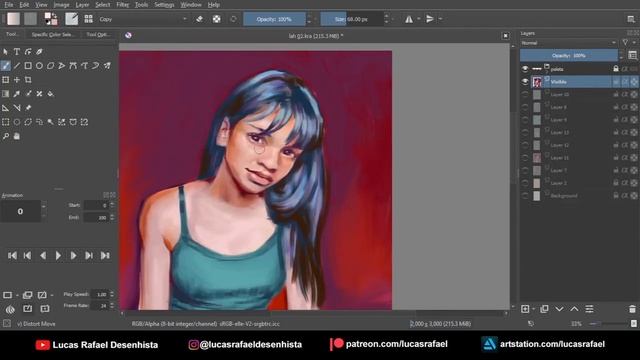Increase the animation Start frame spinner
The image size is (640, 360).
tap(112, 203)
